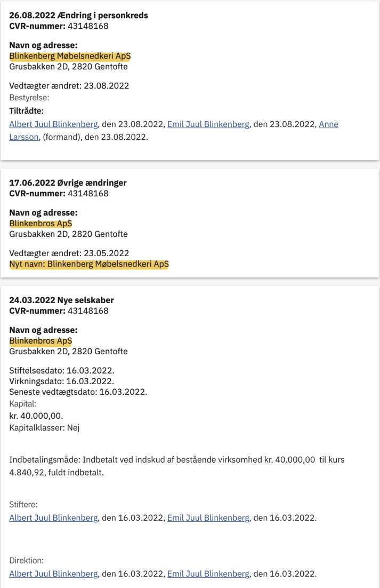The height and width of the screenshot is (588, 380).
Task: Click CVR-nummer 43148168 in Ændring i personkreds entry
Action: [x=59, y=26]
